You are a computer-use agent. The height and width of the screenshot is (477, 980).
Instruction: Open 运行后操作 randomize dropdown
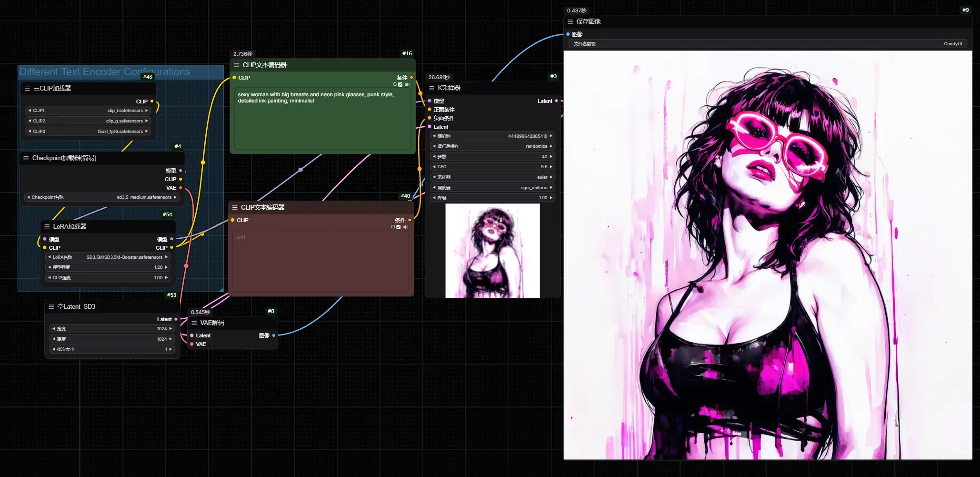click(493, 146)
